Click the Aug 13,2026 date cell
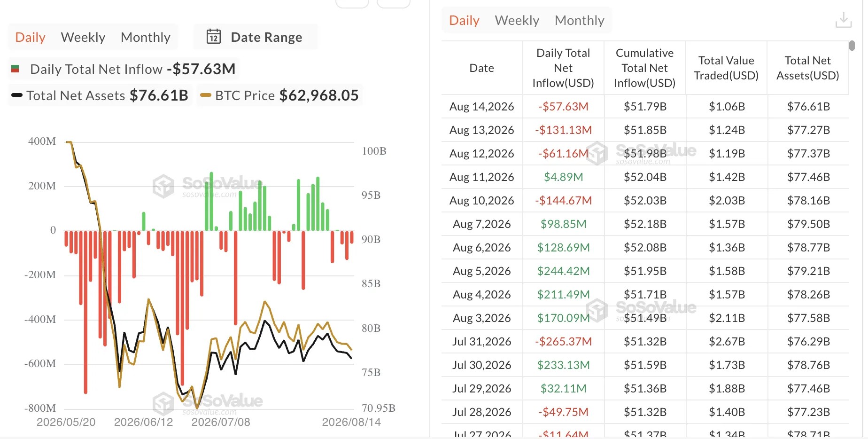Viewport: 868px width, 439px height. tap(482, 130)
